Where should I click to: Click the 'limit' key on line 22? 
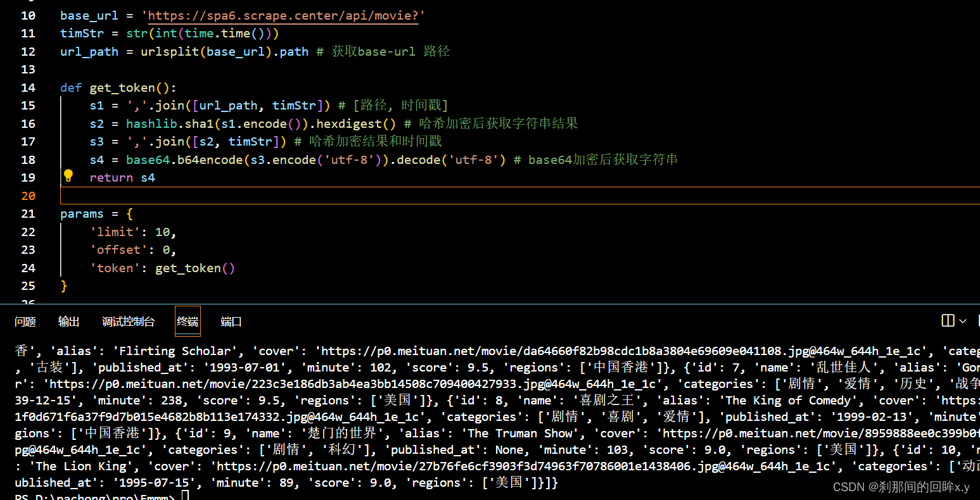coord(115,232)
